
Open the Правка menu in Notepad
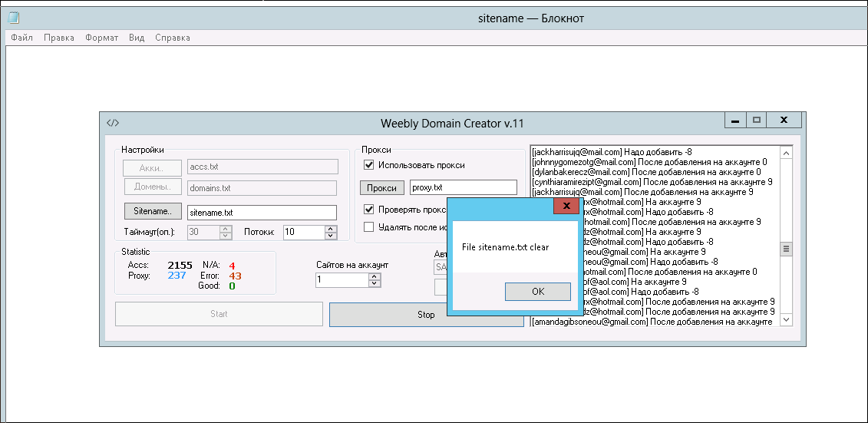pos(58,38)
